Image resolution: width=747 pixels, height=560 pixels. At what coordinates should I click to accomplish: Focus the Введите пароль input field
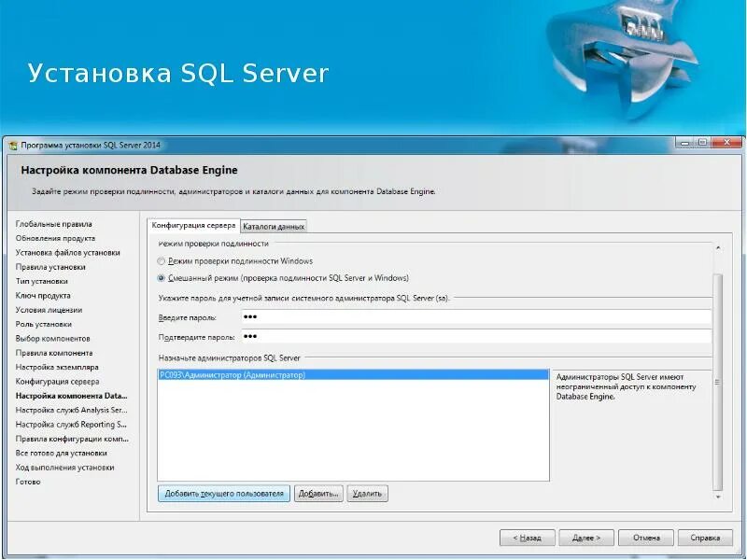pyautogui.click(x=476, y=317)
